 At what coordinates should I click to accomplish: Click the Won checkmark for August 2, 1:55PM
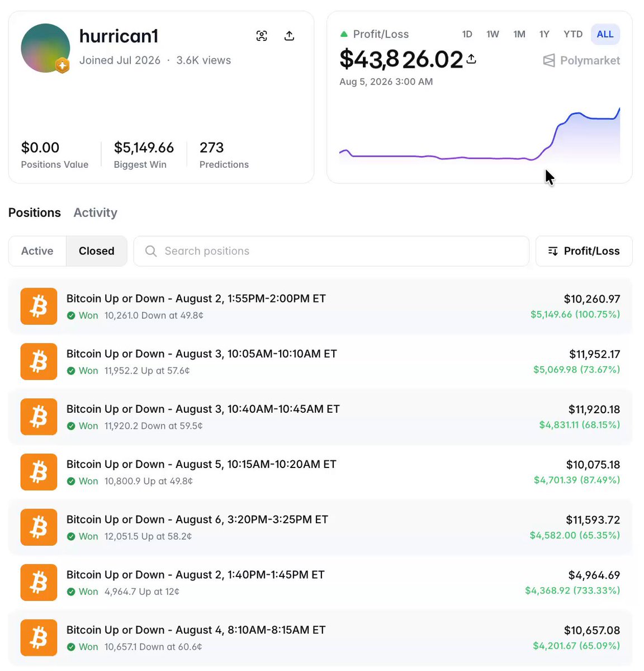pyautogui.click(x=71, y=315)
